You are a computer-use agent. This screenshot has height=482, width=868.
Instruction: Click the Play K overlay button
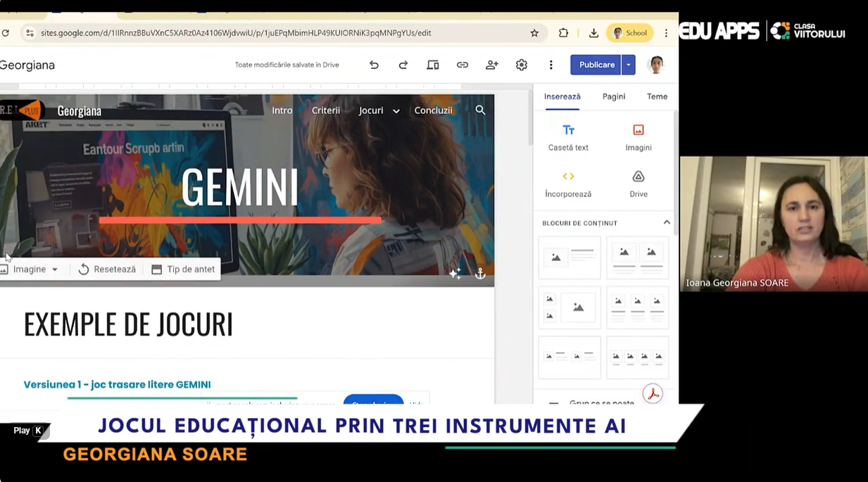[28, 431]
